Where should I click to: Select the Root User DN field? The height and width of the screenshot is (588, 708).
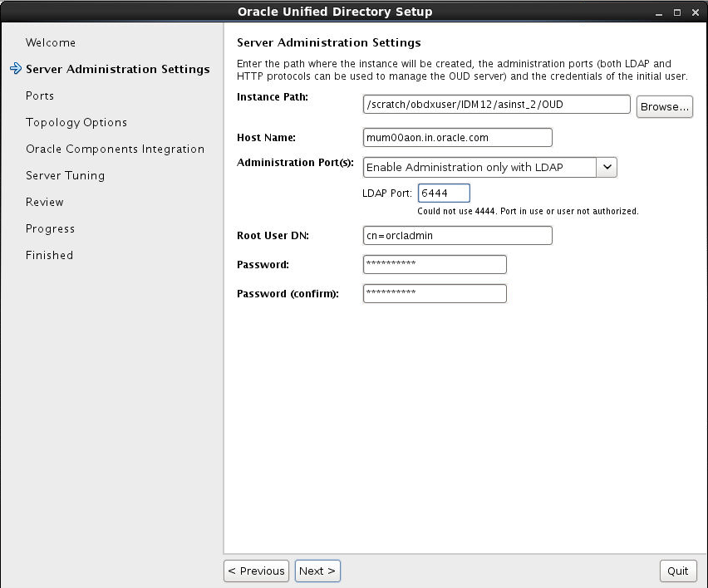(457, 236)
